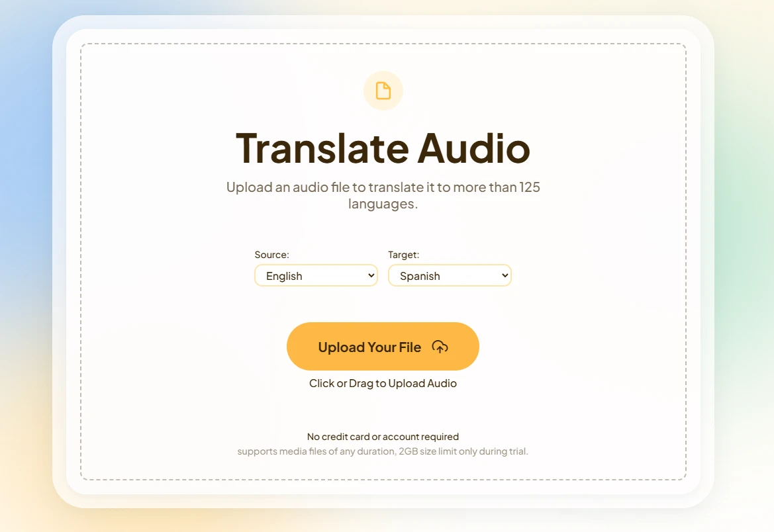Click the No credit card required notice
Image resolution: width=774 pixels, height=532 pixels.
383,436
